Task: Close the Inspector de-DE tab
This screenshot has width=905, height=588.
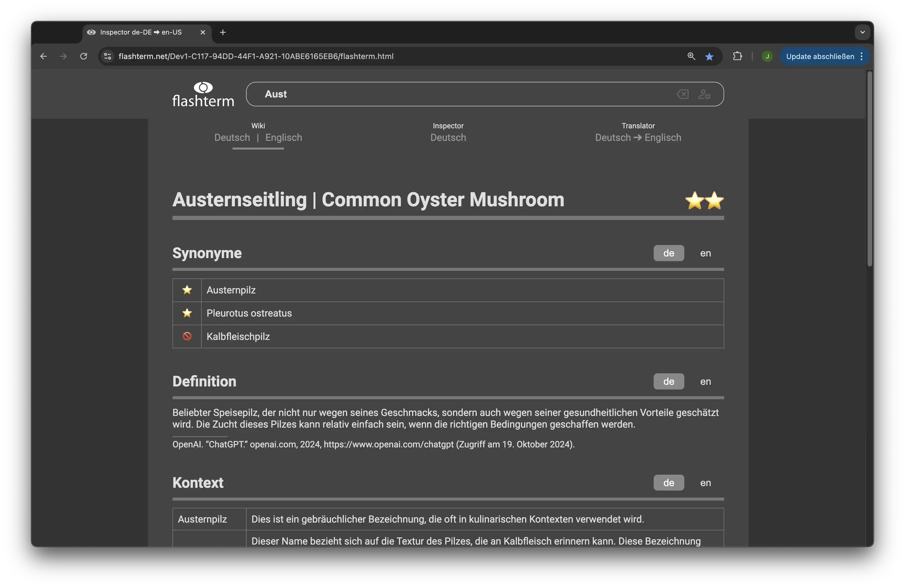Action: tap(203, 32)
